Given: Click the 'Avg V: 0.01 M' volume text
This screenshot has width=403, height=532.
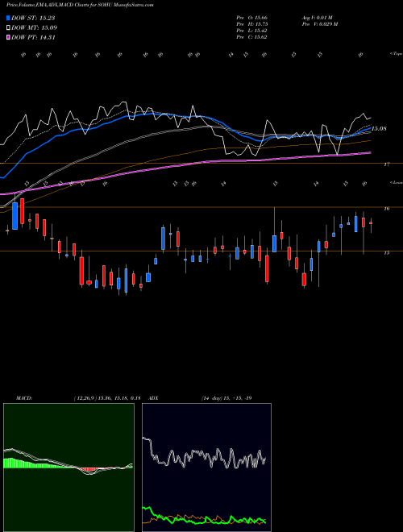Looking at the screenshot, I should coord(318,18).
